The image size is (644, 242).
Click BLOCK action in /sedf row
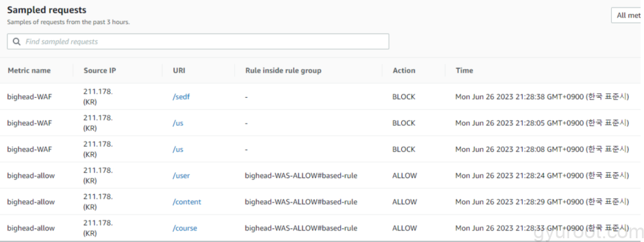[x=404, y=97]
